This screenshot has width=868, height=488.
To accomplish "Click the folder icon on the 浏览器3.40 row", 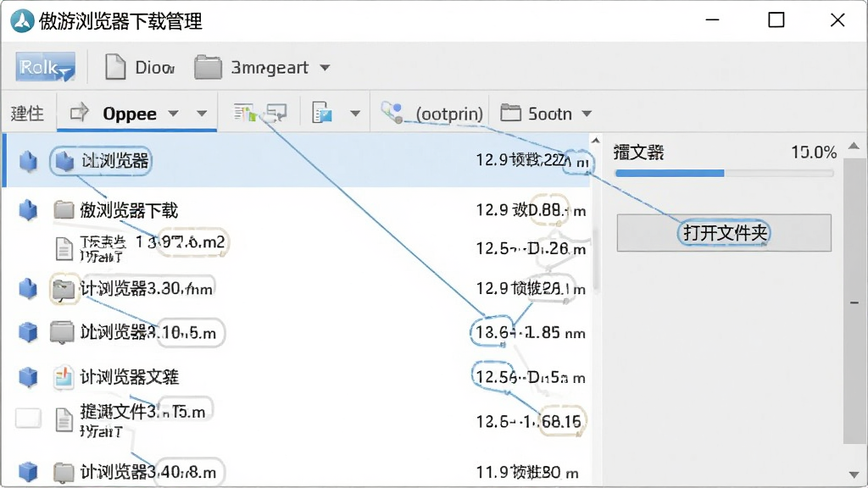I will click(64, 472).
